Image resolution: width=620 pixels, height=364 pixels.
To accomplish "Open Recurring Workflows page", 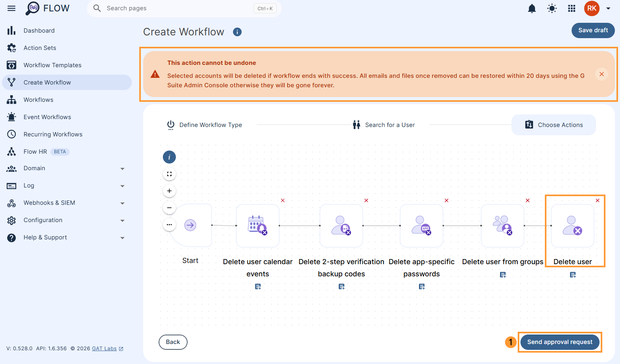I will tap(67, 134).
